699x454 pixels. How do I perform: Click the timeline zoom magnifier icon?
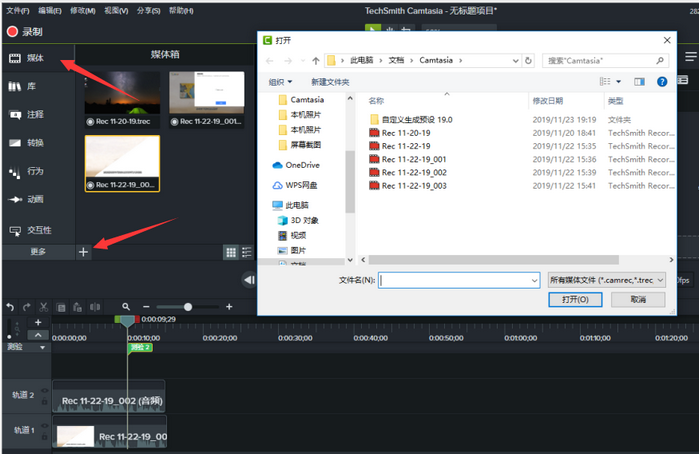tap(126, 307)
